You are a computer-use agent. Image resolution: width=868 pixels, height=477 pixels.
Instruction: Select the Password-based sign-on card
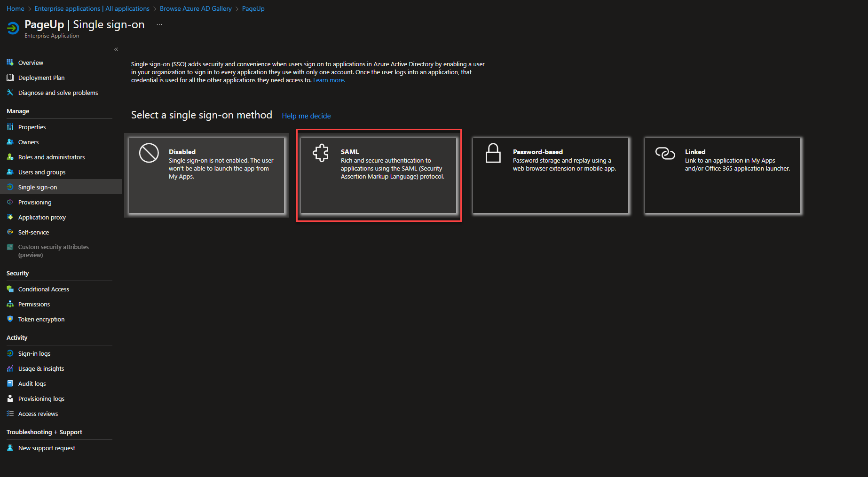[550, 175]
